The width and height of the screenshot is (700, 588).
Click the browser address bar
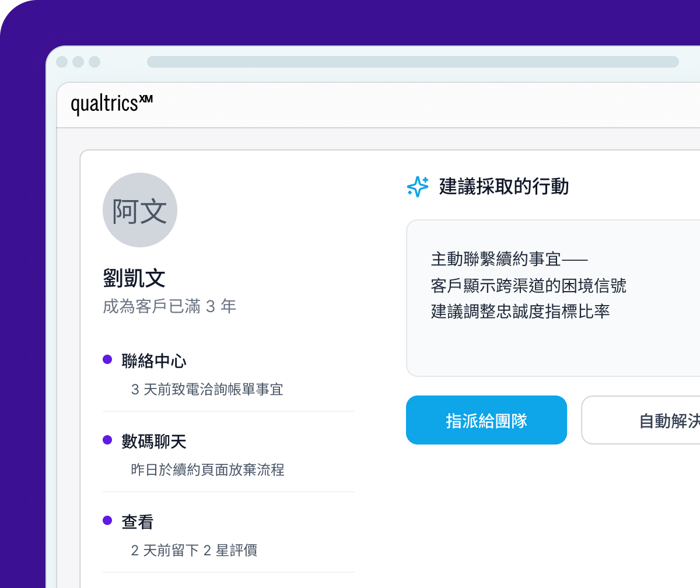(x=413, y=62)
